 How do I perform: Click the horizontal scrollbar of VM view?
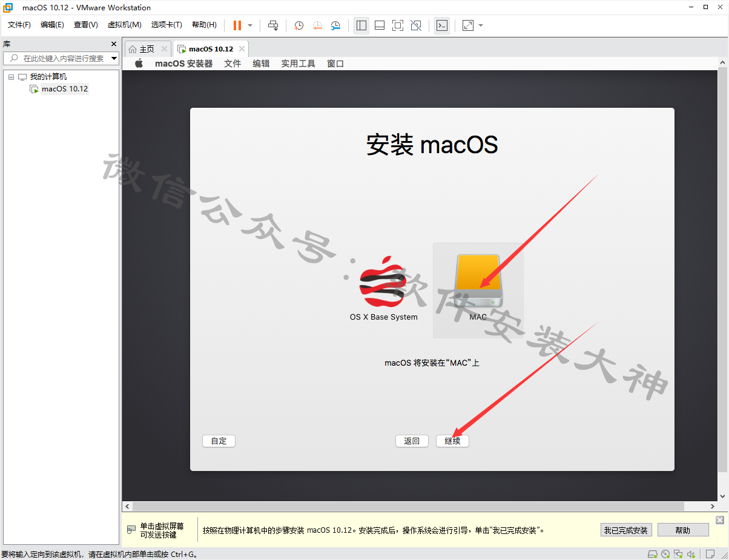pos(409,506)
